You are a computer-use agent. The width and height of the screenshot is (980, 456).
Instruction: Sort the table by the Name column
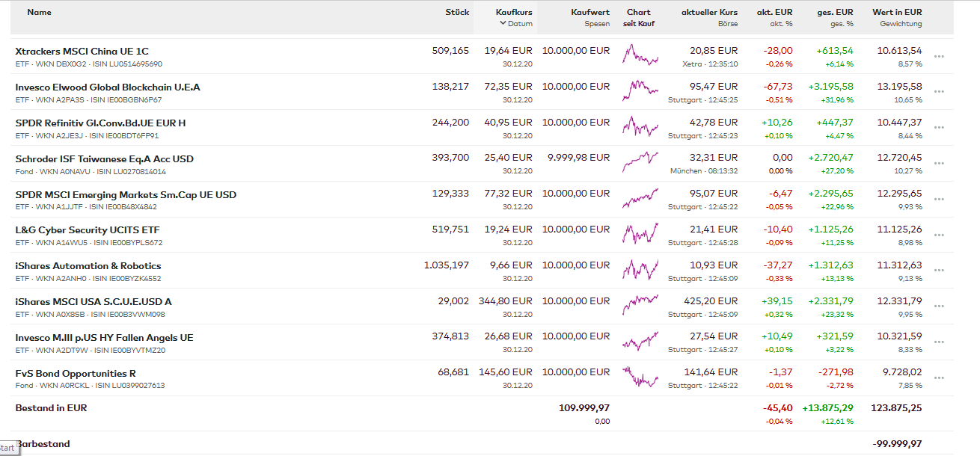[39, 12]
